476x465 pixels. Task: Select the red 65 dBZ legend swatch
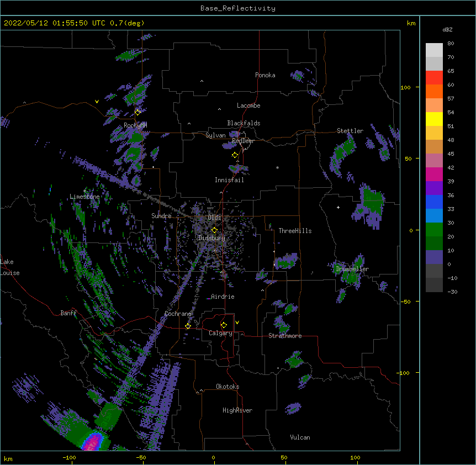pos(434,77)
